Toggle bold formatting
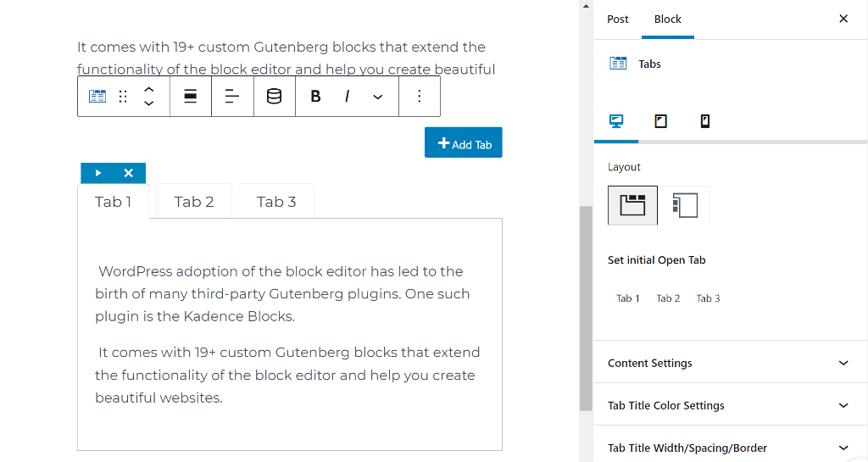 [315, 97]
